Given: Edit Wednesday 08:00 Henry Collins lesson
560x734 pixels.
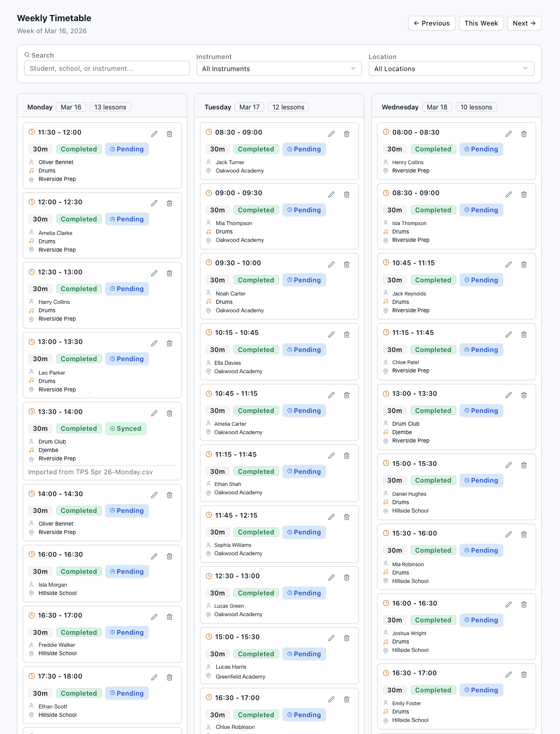Looking at the screenshot, I should click(x=509, y=134).
